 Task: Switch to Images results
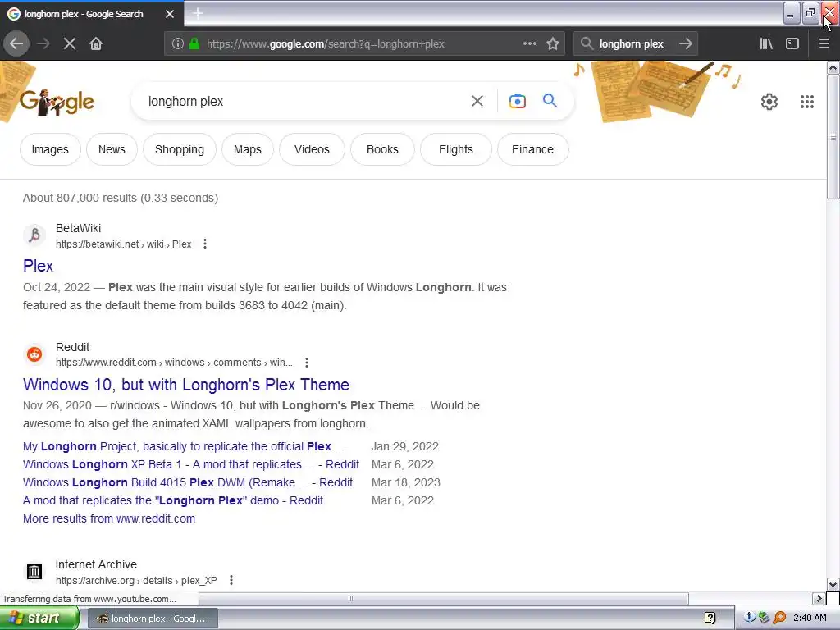[50, 149]
